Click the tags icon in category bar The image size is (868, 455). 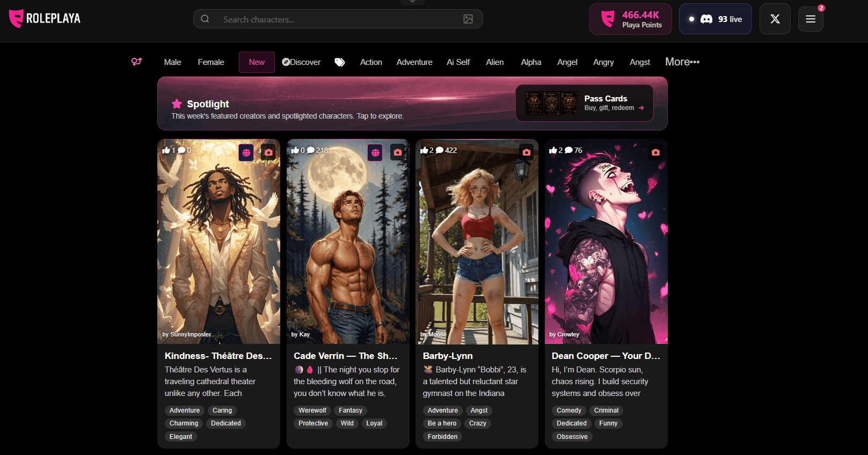(x=340, y=62)
